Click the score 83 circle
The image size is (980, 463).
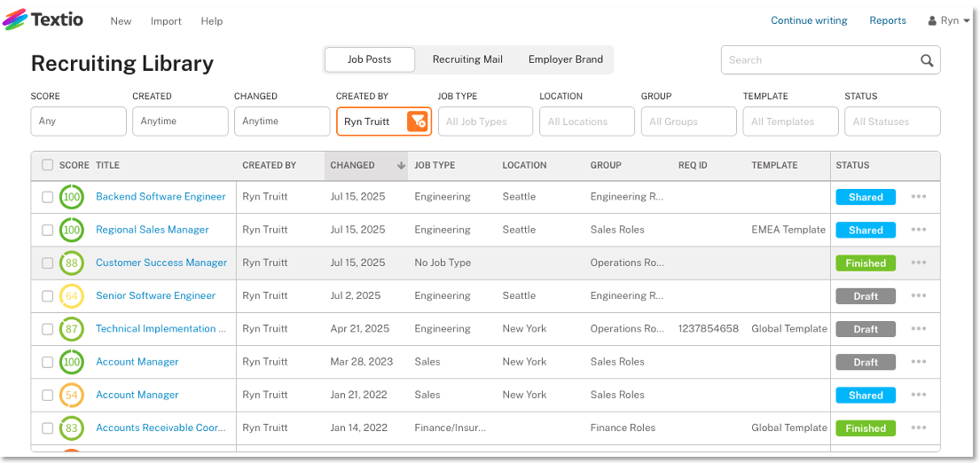(x=72, y=428)
